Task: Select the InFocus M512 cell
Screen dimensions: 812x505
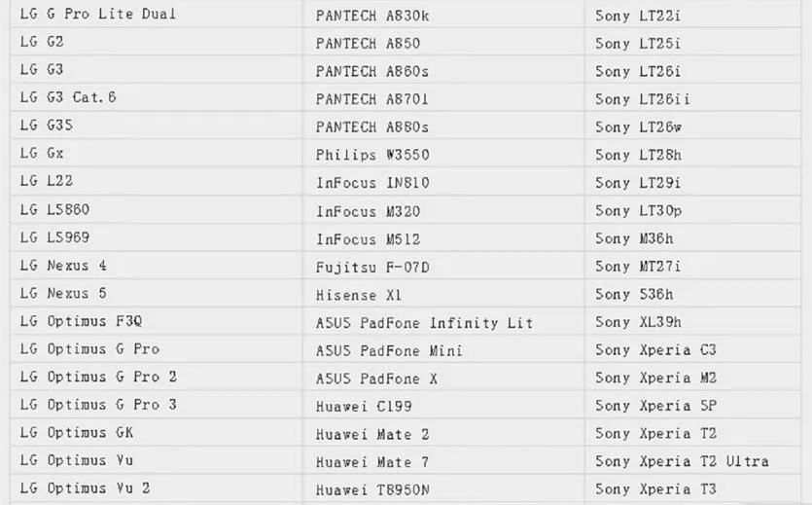Action: (x=443, y=237)
